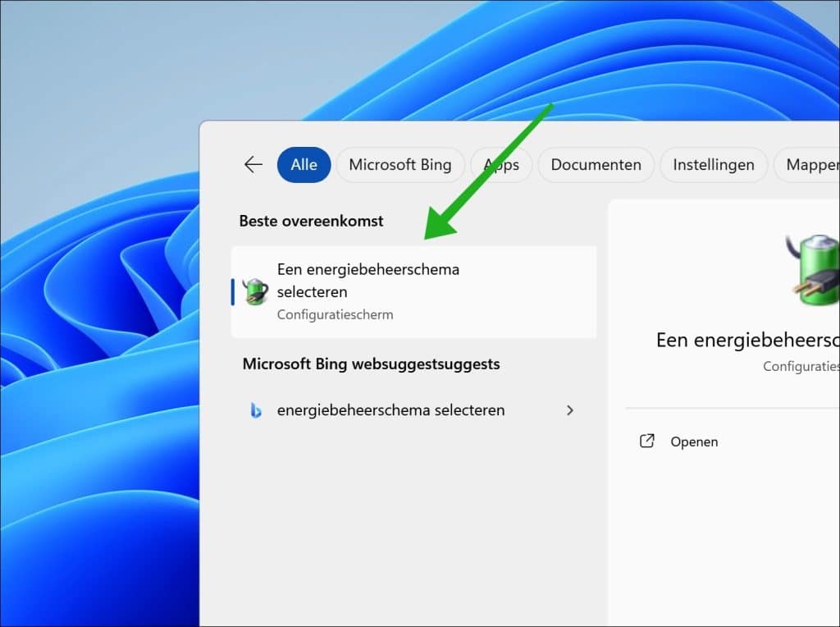
Task: Click the small battery icon in best match
Action: [x=255, y=291]
